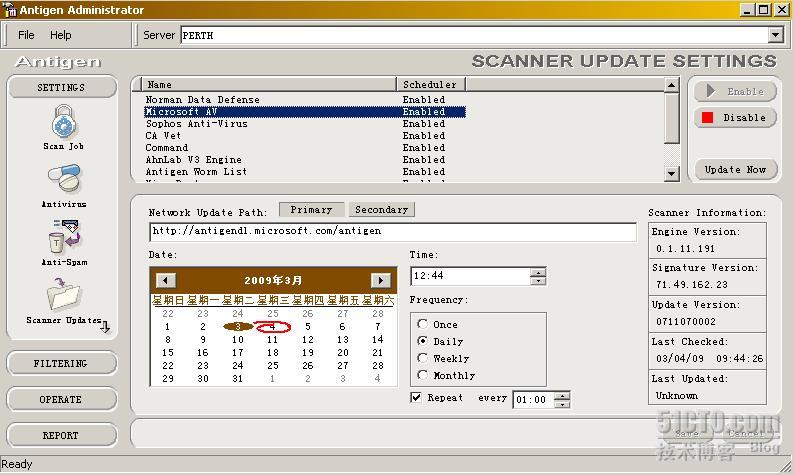This screenshot has height=475, width=794.
Task: Open the Server dropdown list
Action: tap(775, 35)
